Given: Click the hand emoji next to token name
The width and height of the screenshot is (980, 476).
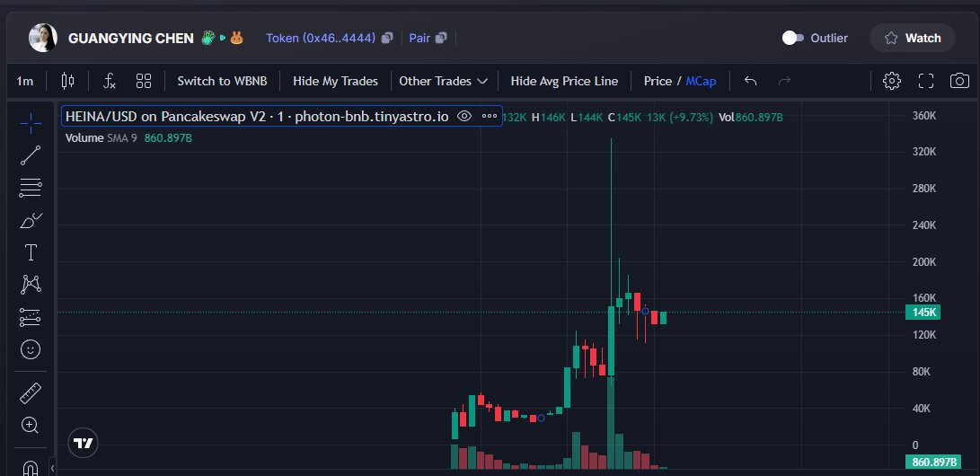Looking at the screenshot, I should pos(208,38).
